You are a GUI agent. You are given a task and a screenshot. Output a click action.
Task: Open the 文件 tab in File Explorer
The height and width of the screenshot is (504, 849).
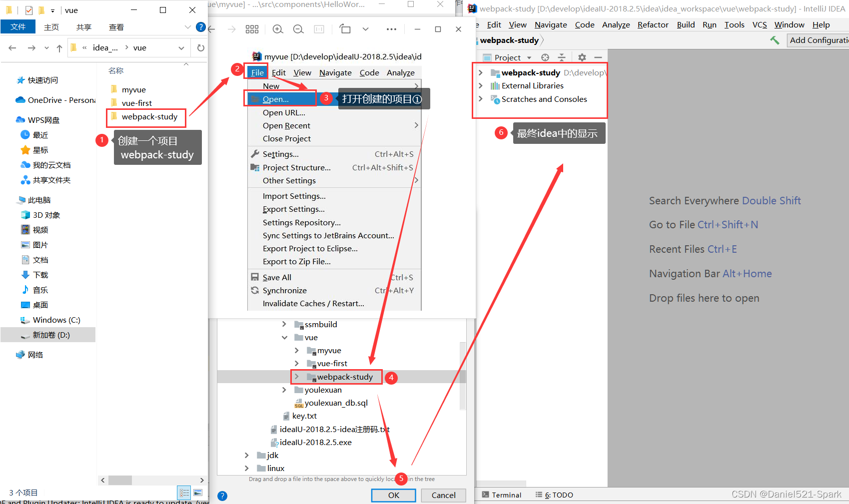click(x=18, y=27)
